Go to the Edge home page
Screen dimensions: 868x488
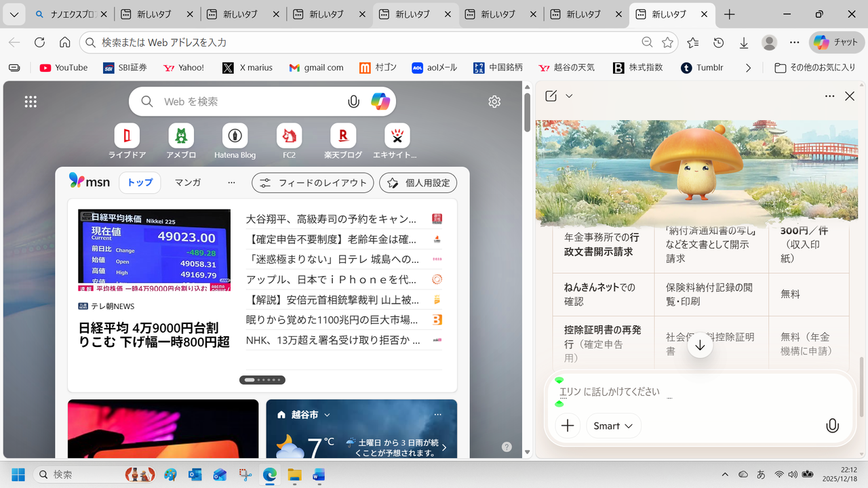(65, 42)
